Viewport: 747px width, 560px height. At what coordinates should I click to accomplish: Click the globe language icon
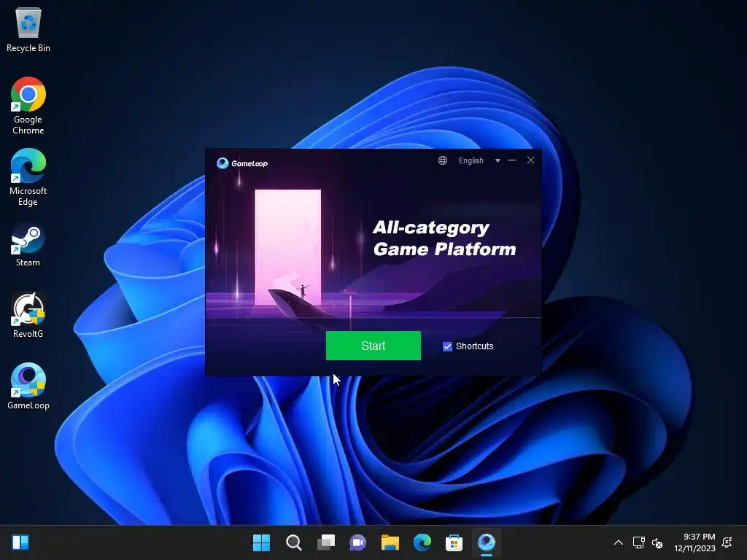tap(443, 160)
